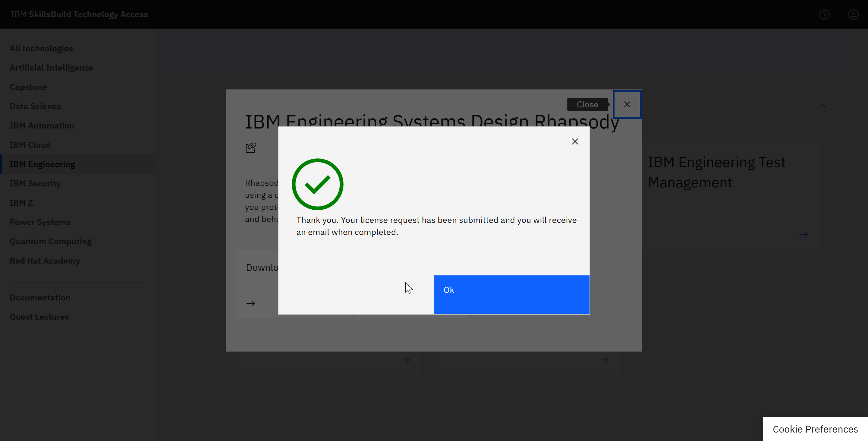The image size is (868, 441).
Task: Click the arrow on IBM Engineering Test Management card
Action: point(803,234)
